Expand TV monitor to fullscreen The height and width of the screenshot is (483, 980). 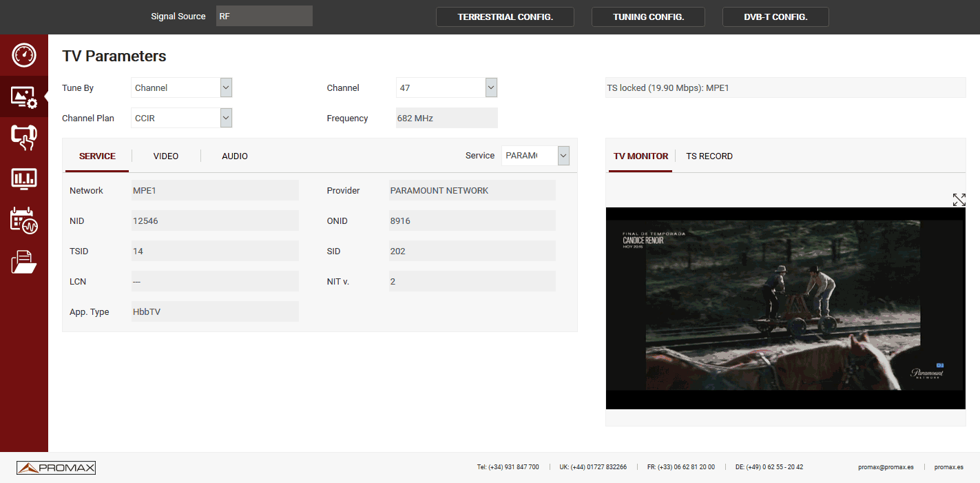click(959, 200)
